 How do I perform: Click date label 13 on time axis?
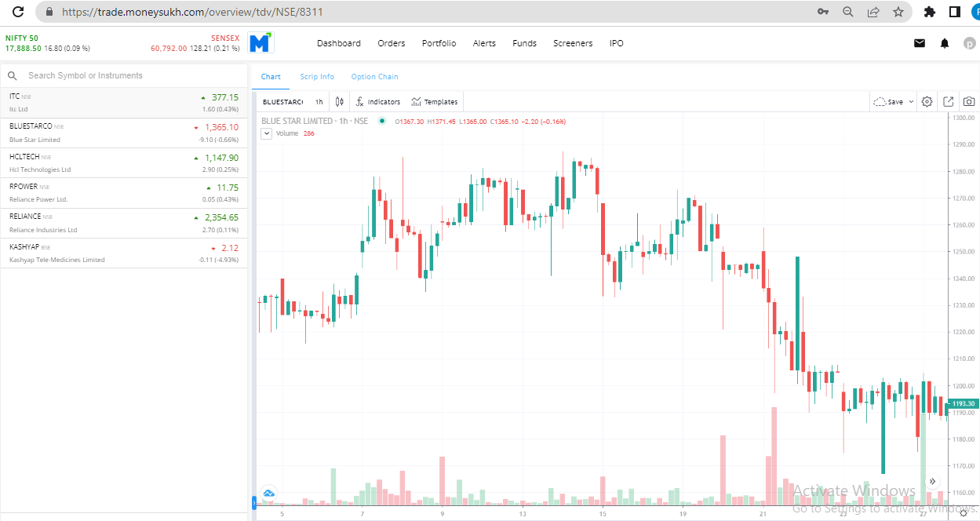point(523,514)
